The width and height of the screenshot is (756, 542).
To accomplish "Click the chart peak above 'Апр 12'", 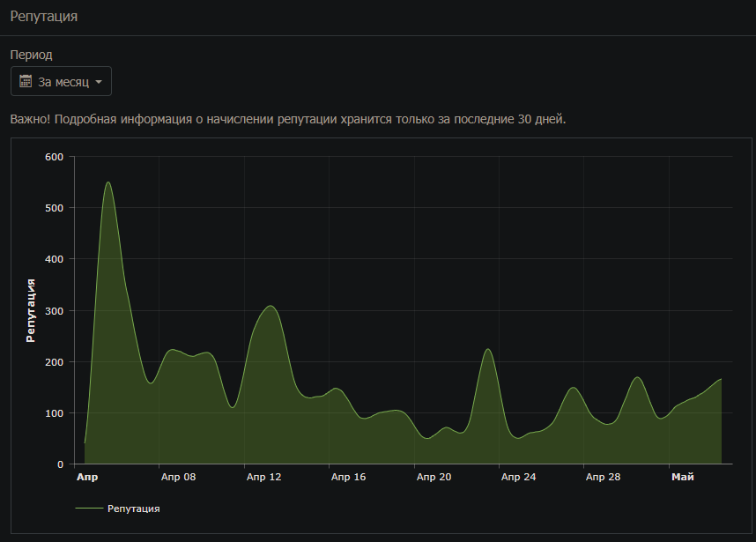I will (271, 307).
